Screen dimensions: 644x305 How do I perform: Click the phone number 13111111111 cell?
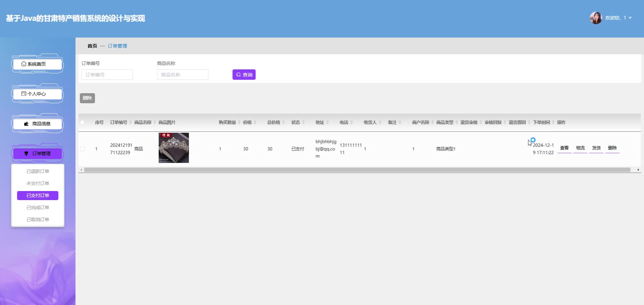tap(351, 149)
